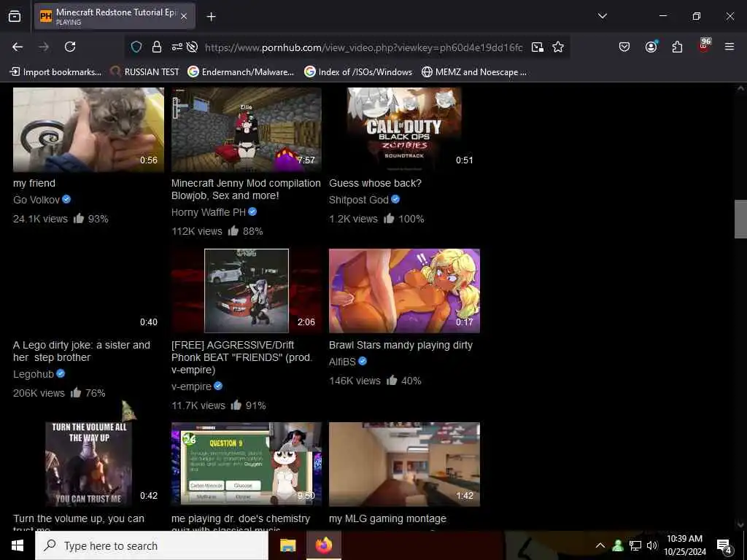The image size is (747, 560).
Task: Click the page vertical scrollbar thumb
Action: pyautogui.click(x=740, y=219)
